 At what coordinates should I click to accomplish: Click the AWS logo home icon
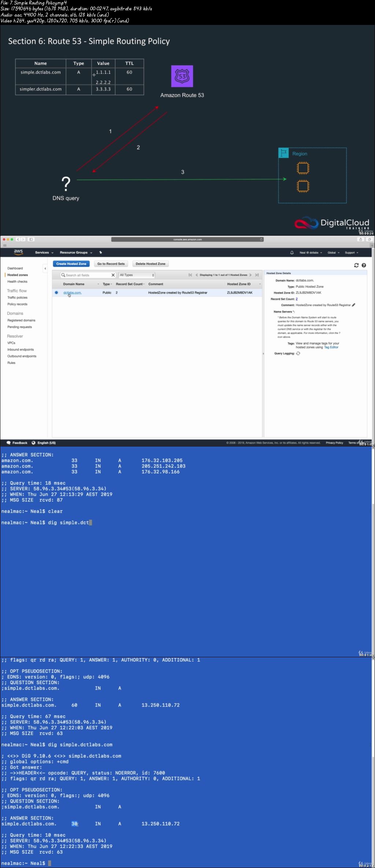[18, 252]
